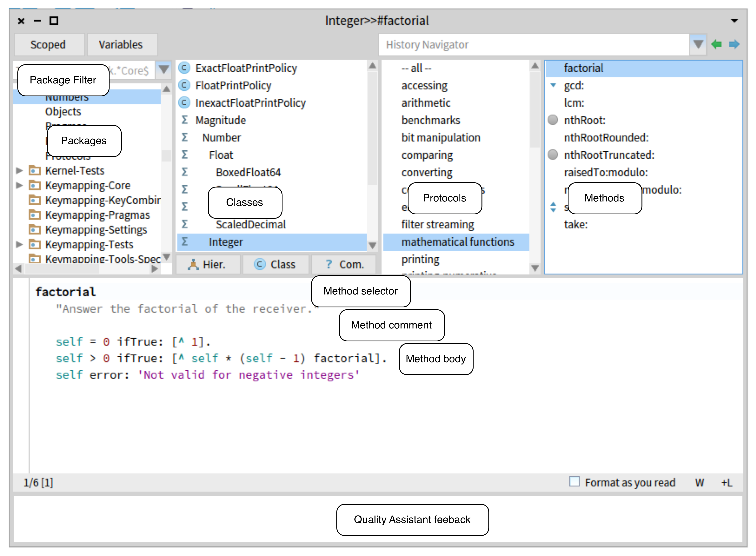Viewport: 756px width, 556px height.
Task: Select the filter streaming protocol
Action: tap(438, 224)
